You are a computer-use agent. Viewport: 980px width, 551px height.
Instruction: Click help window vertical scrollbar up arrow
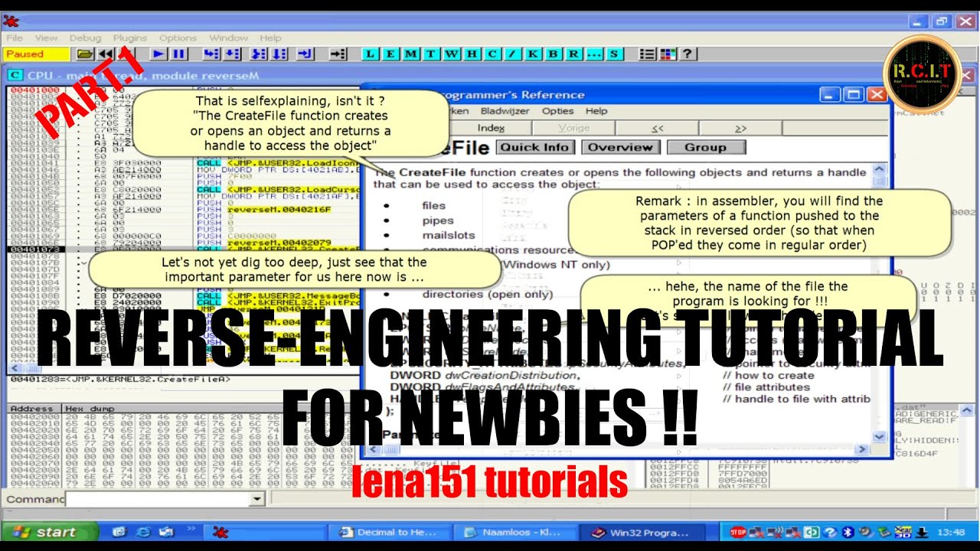tap(880, 170)
